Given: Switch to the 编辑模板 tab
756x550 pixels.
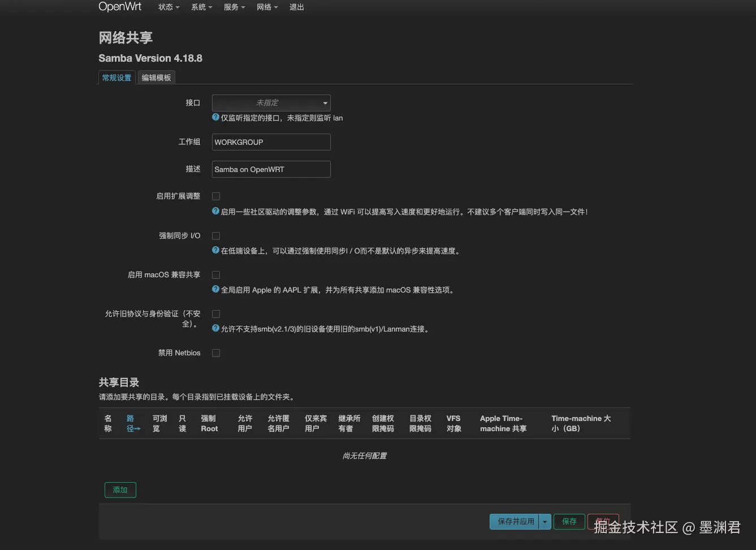Looking at the screenshot, I should (156, 78).
